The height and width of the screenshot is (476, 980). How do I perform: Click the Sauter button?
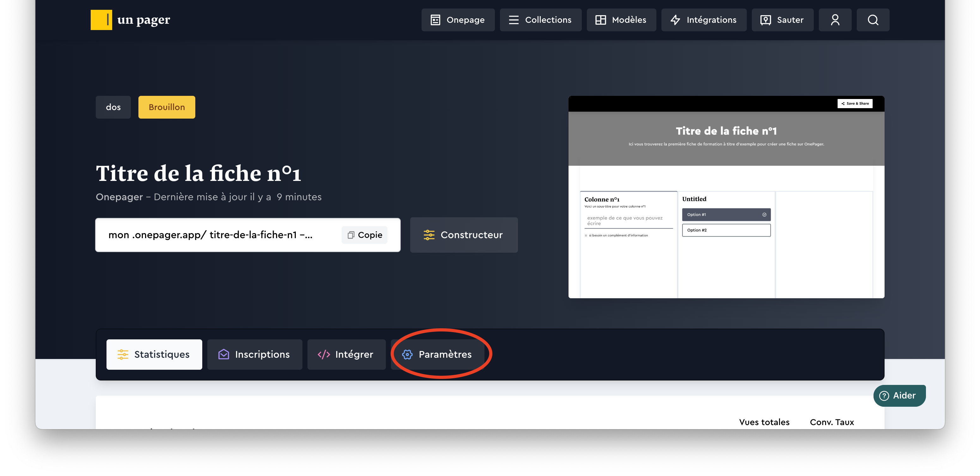782,20
